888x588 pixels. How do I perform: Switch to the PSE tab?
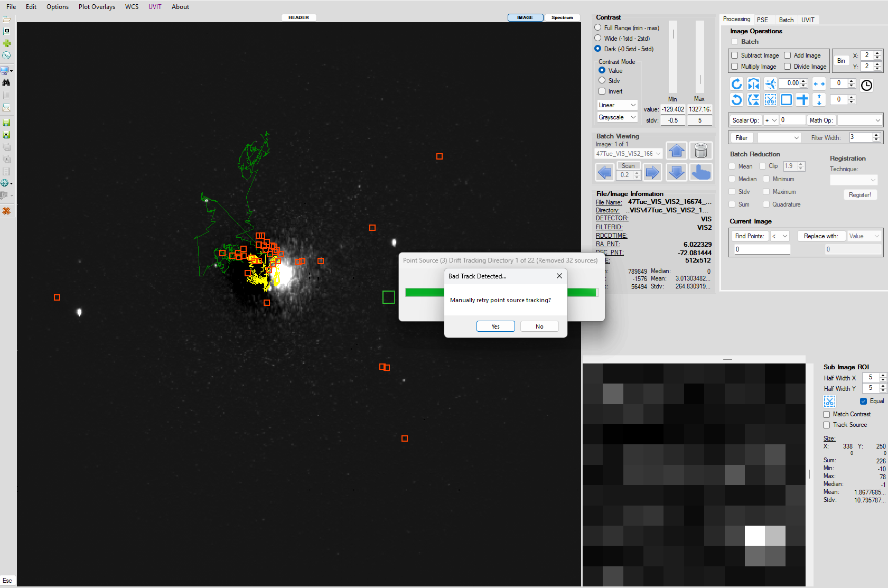(x=762, y=20)
